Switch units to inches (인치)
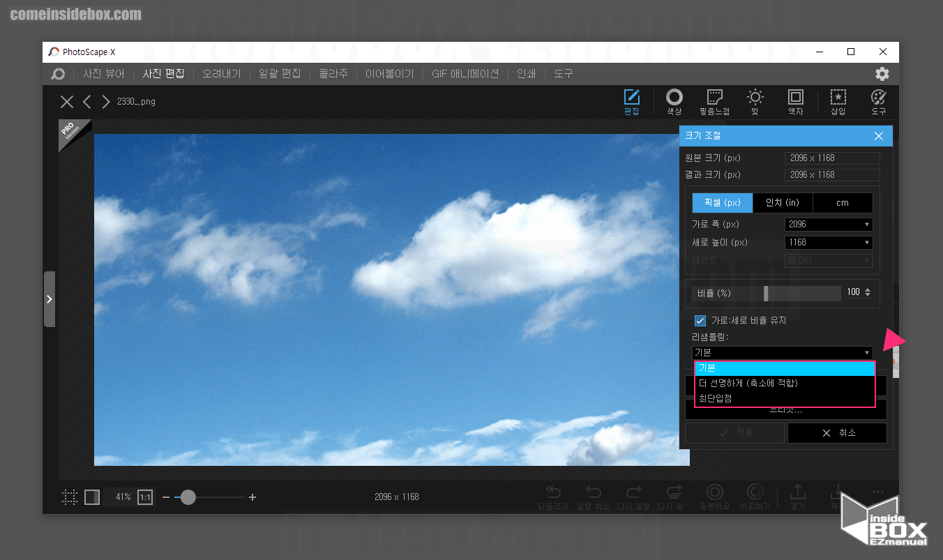Viewport: 943px width, 560px height. click(x=783, y=203)
